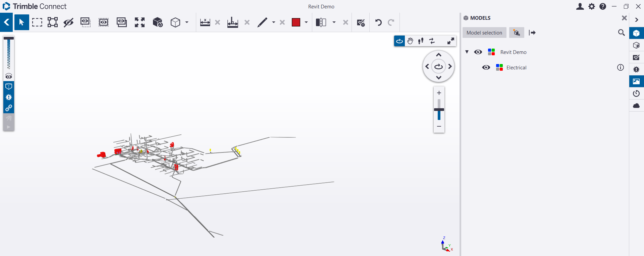
Task: Click the layered eye view icon
Action: click(121, 22)
